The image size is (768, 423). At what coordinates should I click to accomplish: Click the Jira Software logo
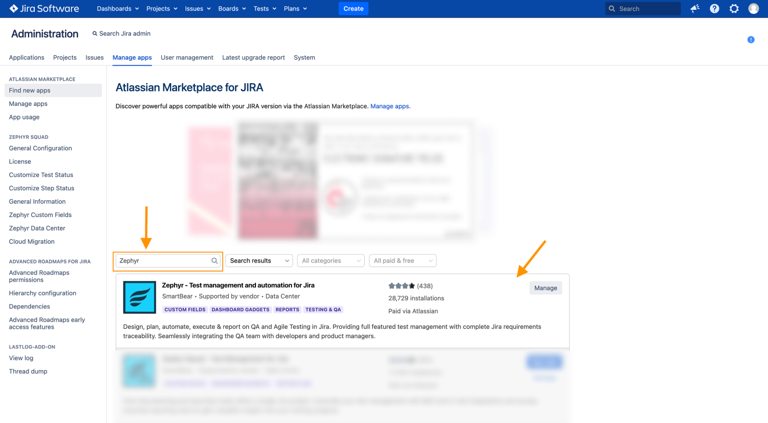44,8
